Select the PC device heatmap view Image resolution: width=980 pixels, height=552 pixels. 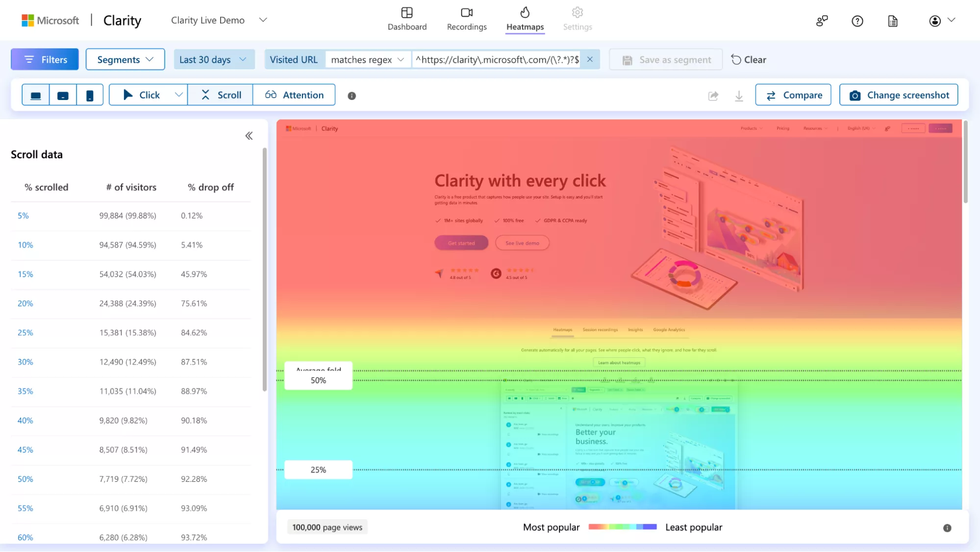pyautogui.click(x=35, y=95)
